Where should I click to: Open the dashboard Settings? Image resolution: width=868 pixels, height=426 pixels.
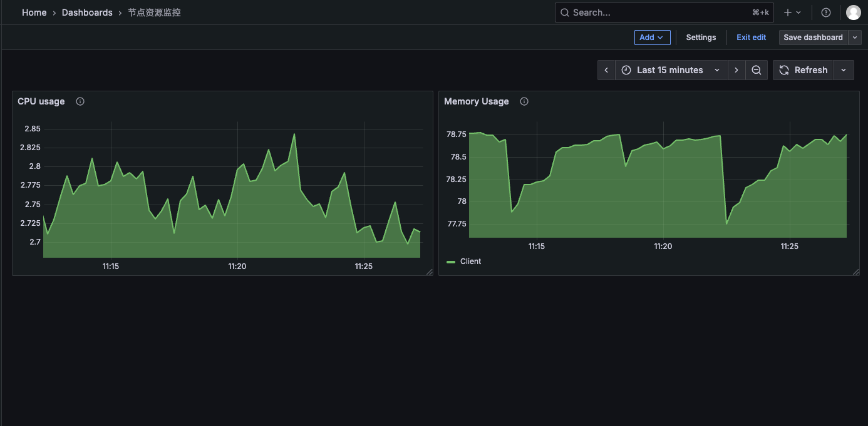pos(701,37)
